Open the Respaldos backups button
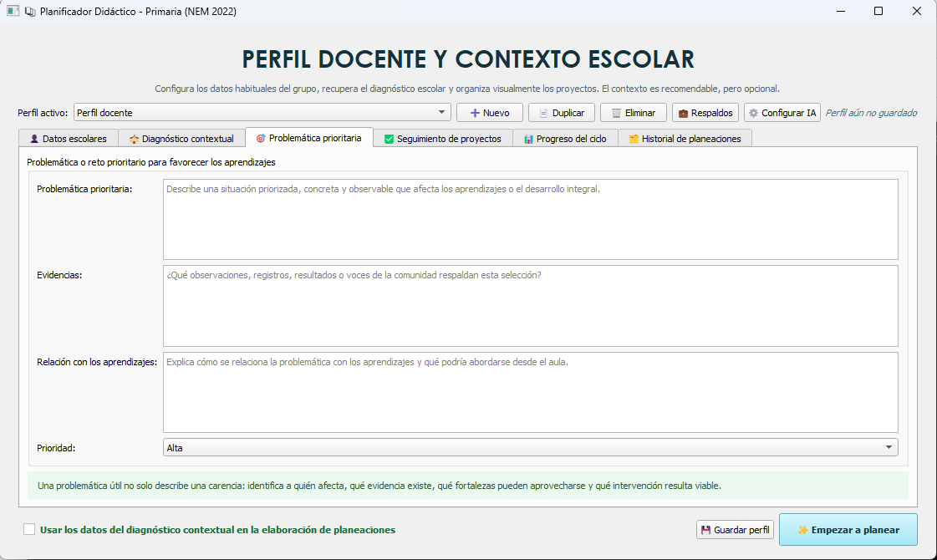Screen dimensions: 937x560 705,112
